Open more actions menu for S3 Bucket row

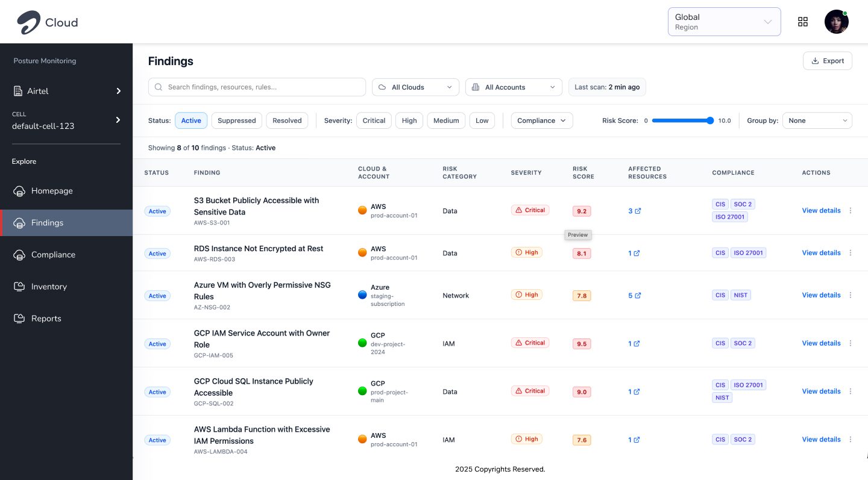tap(851, 211)
